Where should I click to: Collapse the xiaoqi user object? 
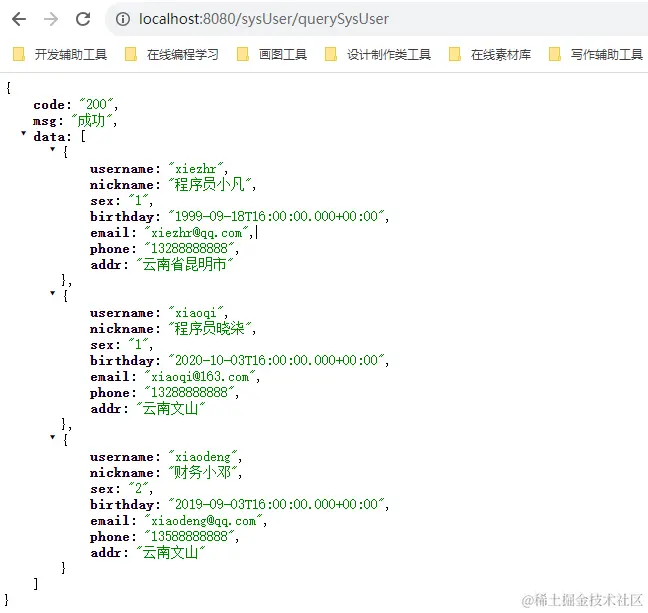(x=52, y=293)
